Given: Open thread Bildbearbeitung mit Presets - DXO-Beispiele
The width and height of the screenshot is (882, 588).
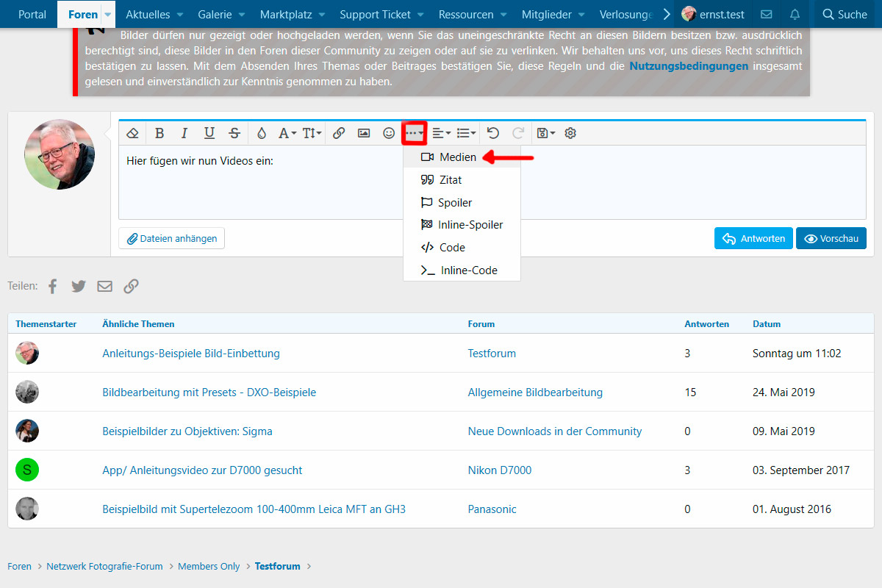Looking at the screenshot, I should [209, 392].
